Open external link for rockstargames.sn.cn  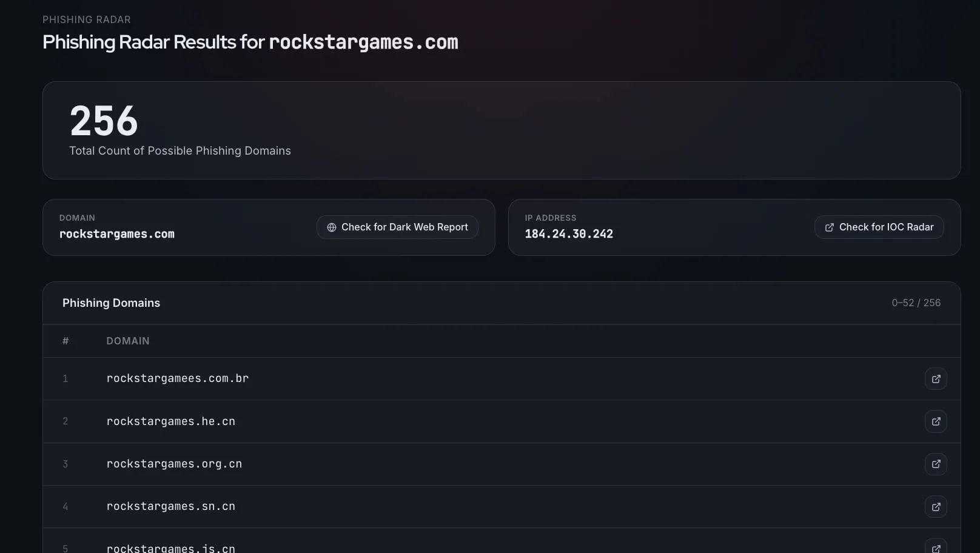pyautogui.click(x=936, y=506)
